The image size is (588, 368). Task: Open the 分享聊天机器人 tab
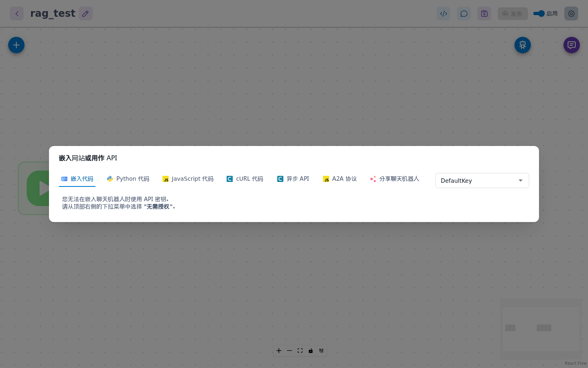[394, 179]
